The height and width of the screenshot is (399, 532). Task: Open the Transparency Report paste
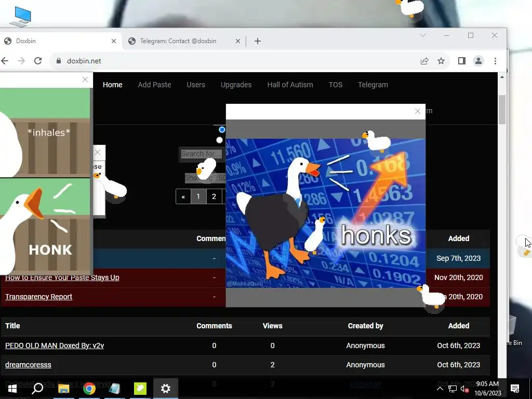coord(38,297)
